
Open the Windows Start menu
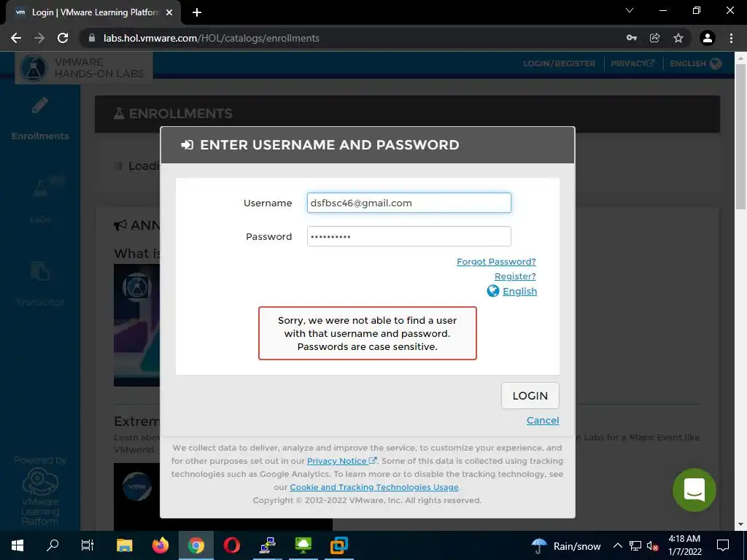tap(18, 545)
